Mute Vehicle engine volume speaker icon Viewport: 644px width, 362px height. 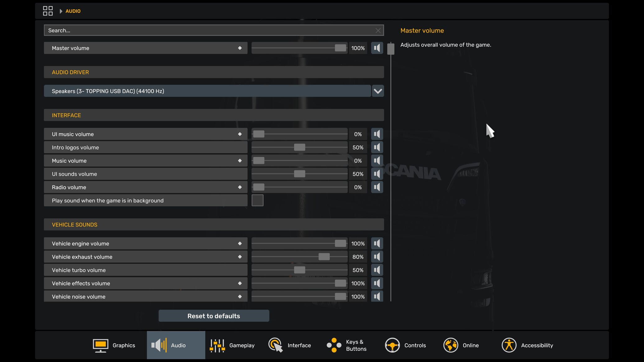377,243
